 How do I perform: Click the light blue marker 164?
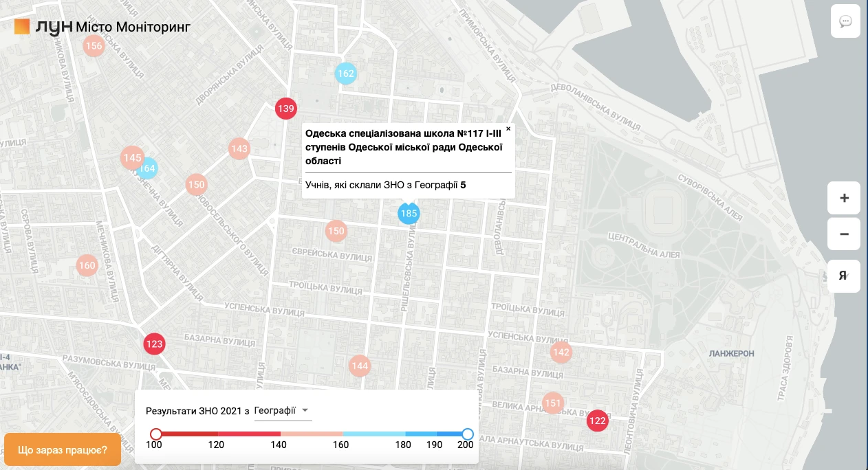coord(148,168)
